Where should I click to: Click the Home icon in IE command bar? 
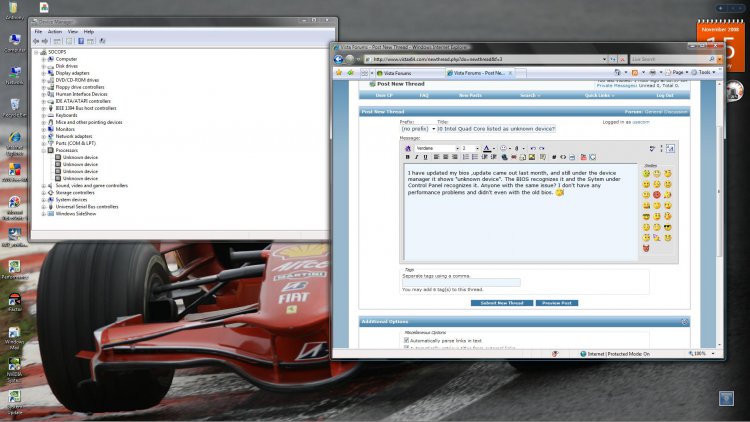pos(618,73)
